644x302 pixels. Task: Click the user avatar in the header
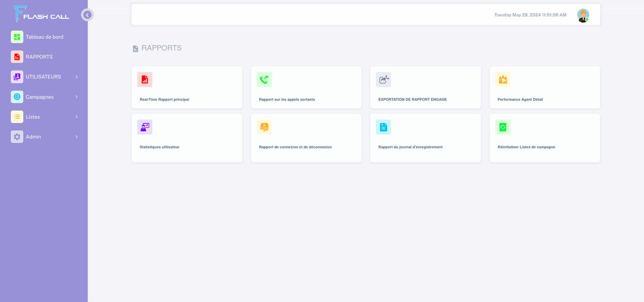point(583,15)
